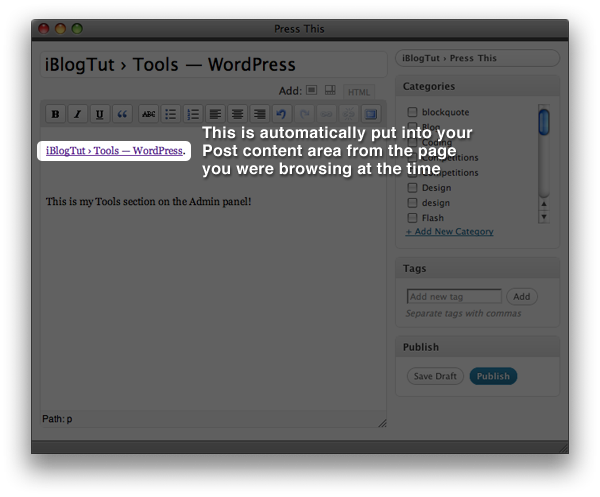Check the capitalized Design category
Screen dimensions: 600x497
coord(412,188)
